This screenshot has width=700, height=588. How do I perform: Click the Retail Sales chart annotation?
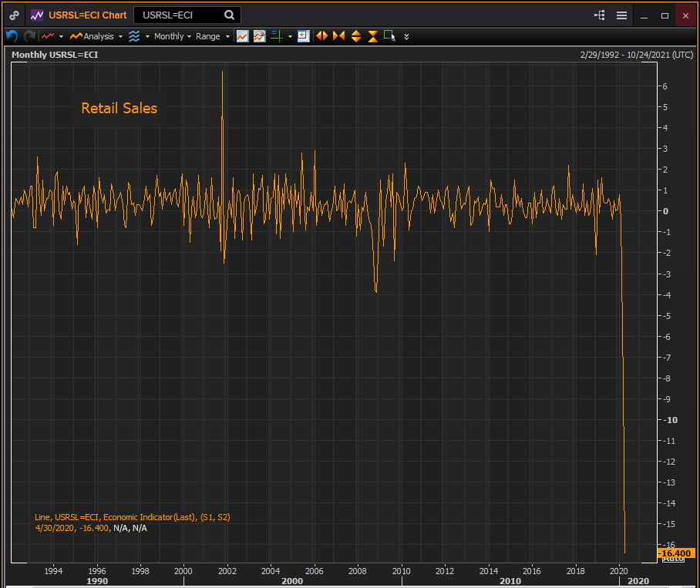click(119, 109)
